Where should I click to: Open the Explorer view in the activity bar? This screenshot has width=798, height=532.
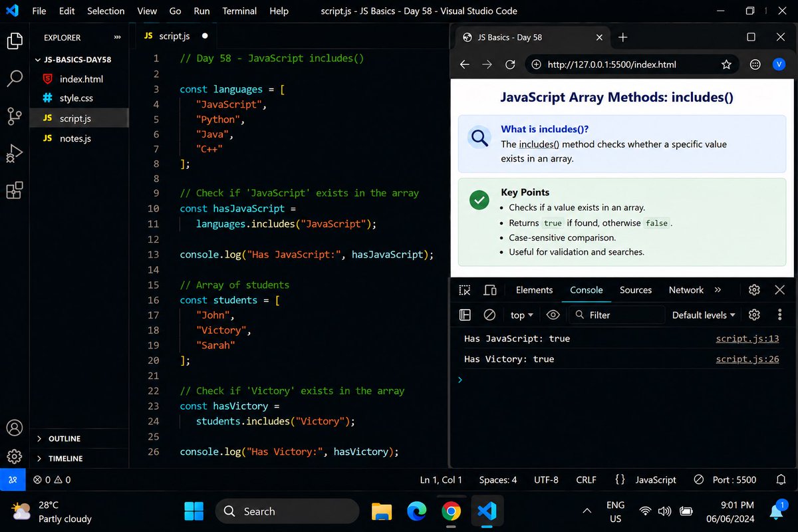pos(15,41)
